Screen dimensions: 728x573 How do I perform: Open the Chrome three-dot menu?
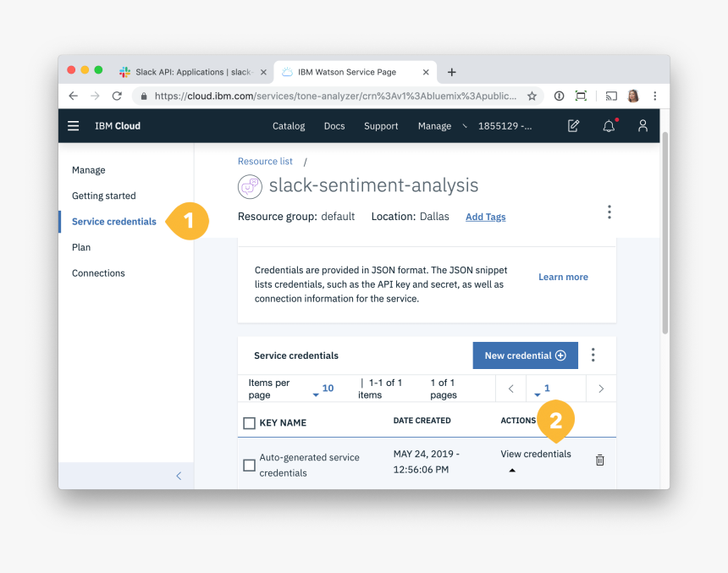[655, 96]
